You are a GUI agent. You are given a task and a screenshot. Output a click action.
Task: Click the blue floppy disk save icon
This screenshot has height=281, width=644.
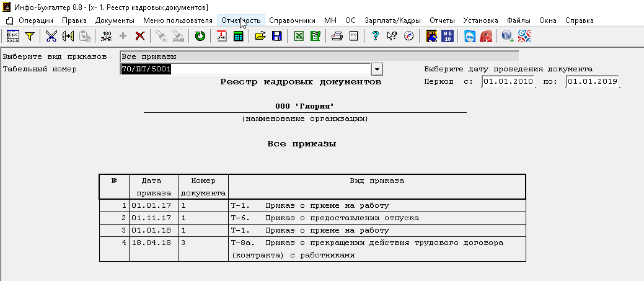click(x=277, y=36)
